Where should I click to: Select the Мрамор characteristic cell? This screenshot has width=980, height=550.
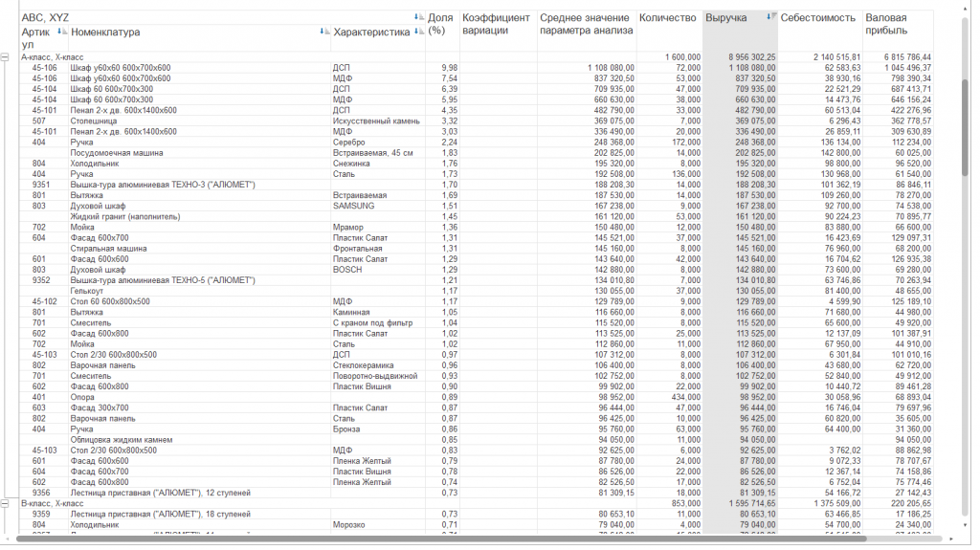[348, 227]
